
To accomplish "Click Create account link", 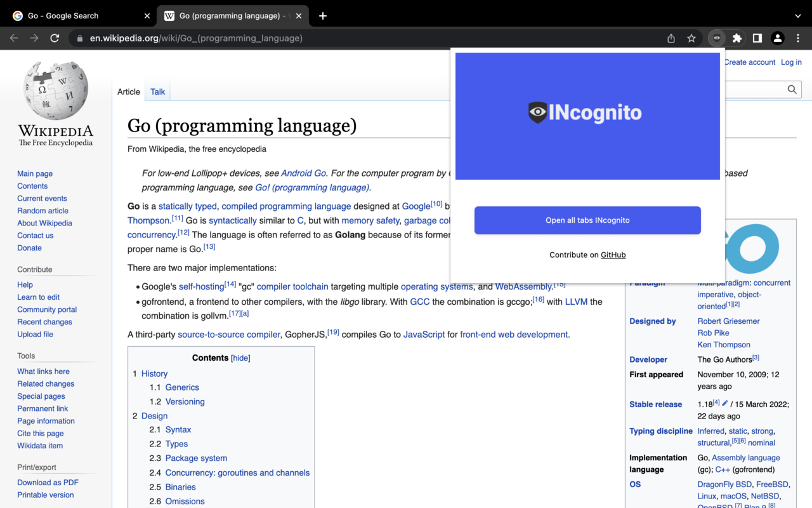I will tap(749, 62).
